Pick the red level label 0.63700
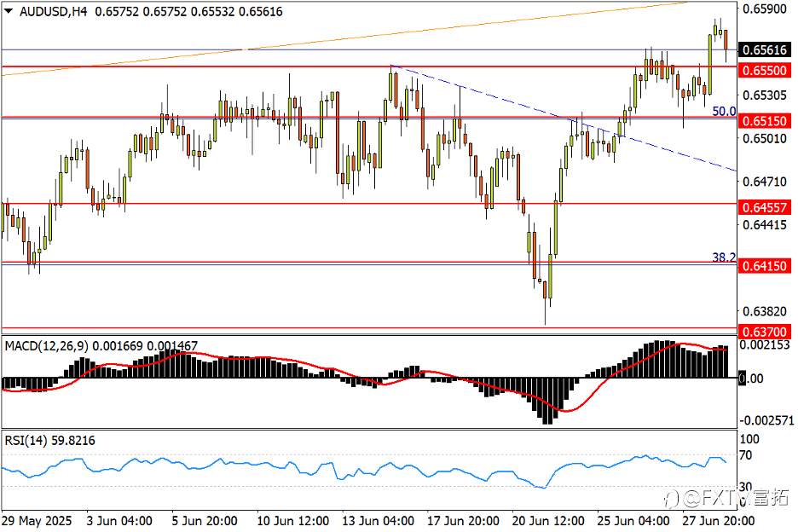 (x=765, y=332)
